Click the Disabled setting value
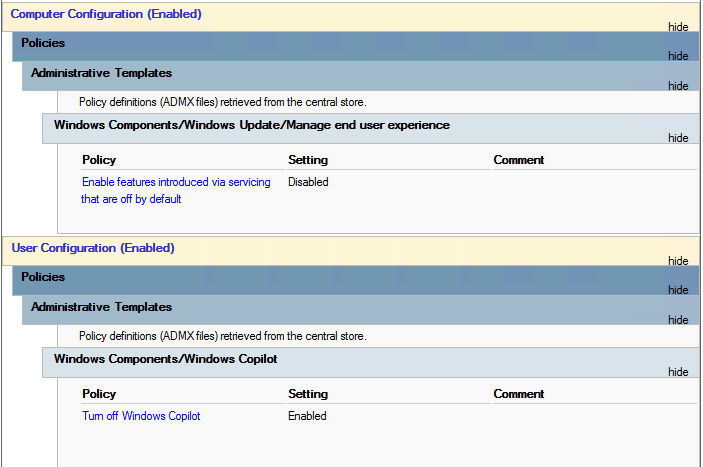This screenshot has height=467, width=703. 308,182
